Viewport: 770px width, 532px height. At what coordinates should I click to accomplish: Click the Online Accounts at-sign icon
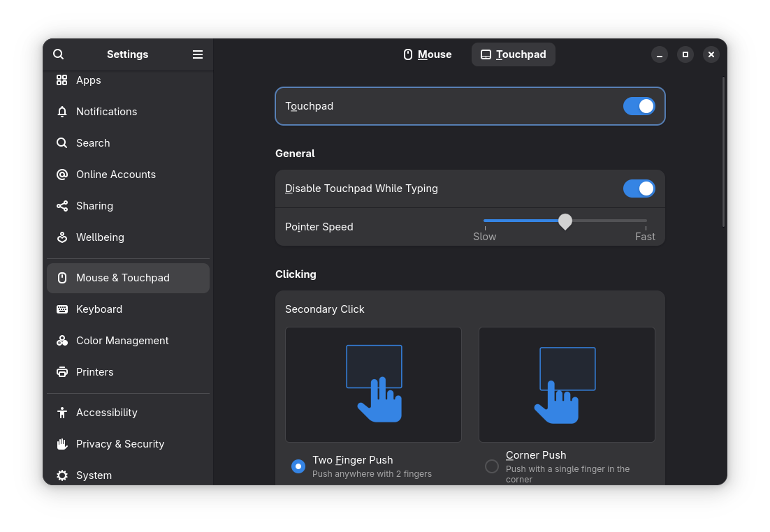click(62, 175)
